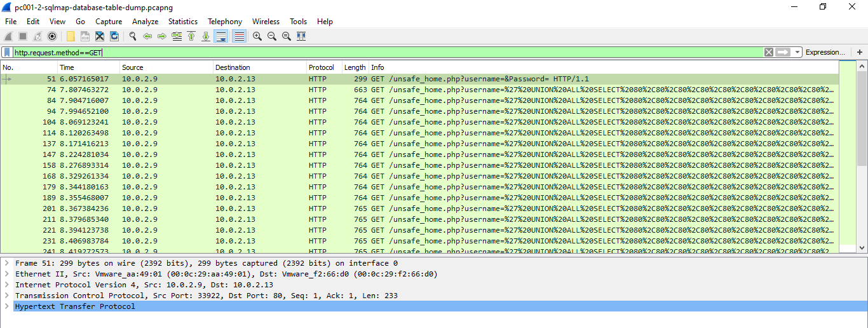Click into the display filter input field

[x=388, y=52]
